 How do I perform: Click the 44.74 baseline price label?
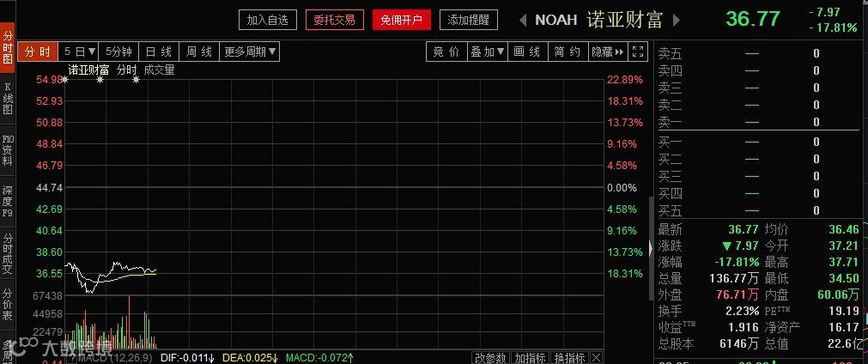[49, 187]
